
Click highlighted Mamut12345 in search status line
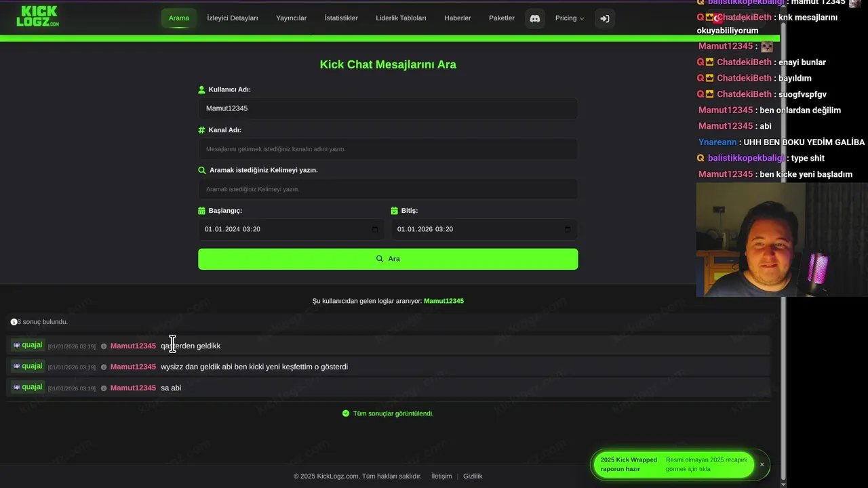pos(443,301)
